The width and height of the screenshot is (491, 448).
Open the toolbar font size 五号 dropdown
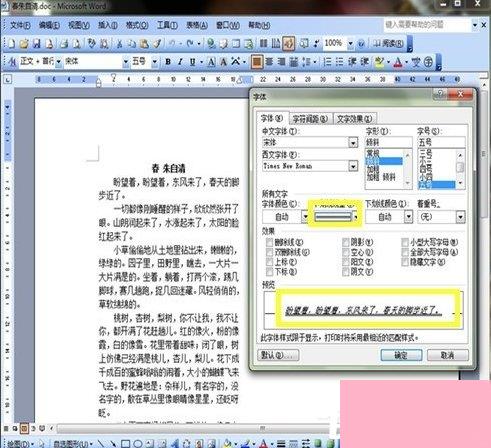pyautogui.click(x=155, y=62)
